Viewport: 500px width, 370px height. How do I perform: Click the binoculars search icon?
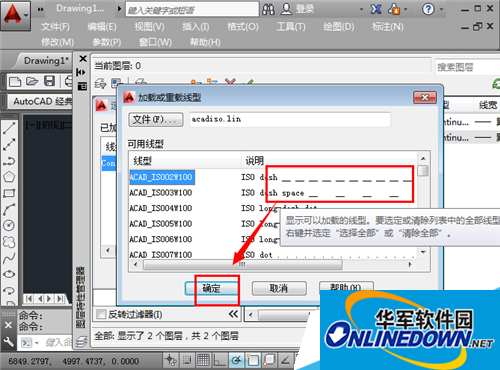point(268,9)
